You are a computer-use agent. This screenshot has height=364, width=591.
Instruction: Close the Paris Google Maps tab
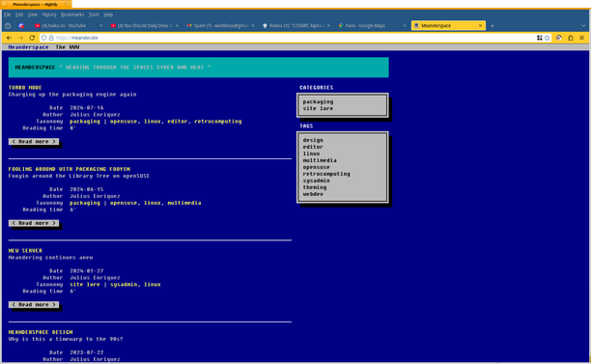click(x=405, y=26)
